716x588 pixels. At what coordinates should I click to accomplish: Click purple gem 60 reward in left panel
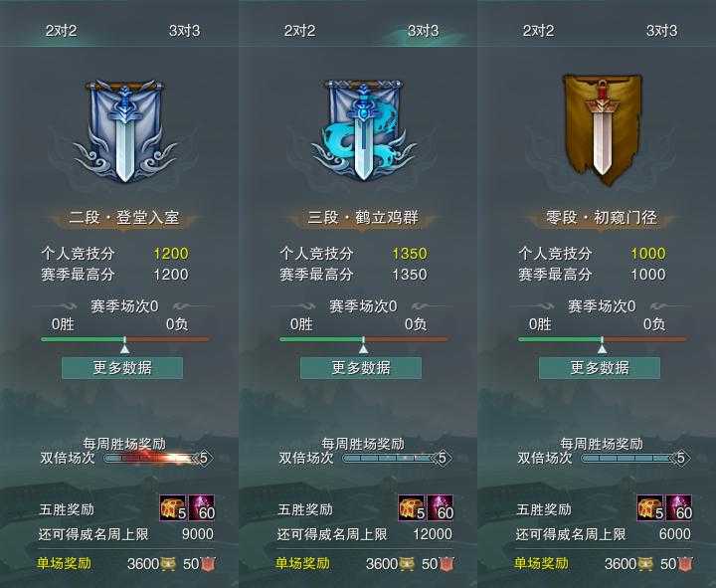tap(202, 507)
